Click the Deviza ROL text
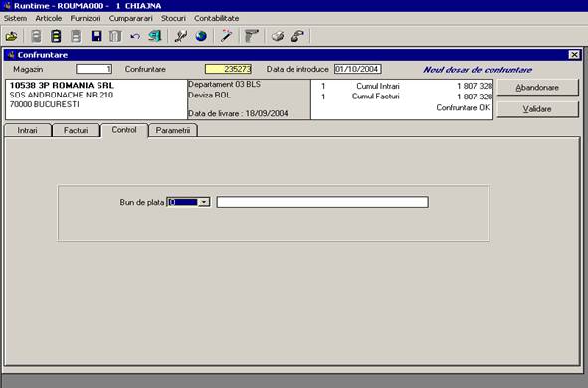The width and height of the screenshot is (588, 388). (209, 96)
